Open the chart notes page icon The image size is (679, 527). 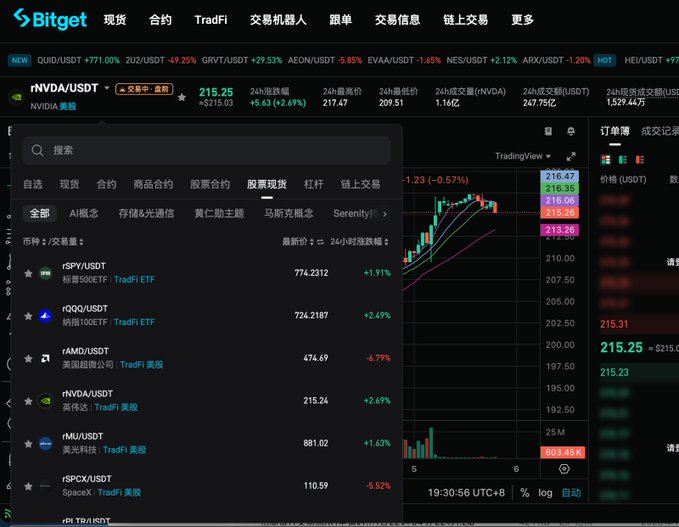[x=548, y=131]
